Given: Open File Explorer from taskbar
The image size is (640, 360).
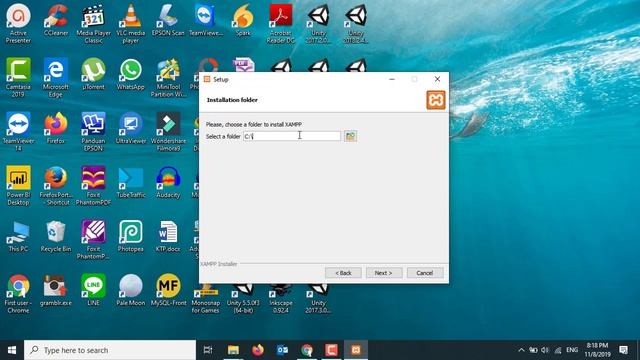Looking at the screenshot, I should point(233,350).
